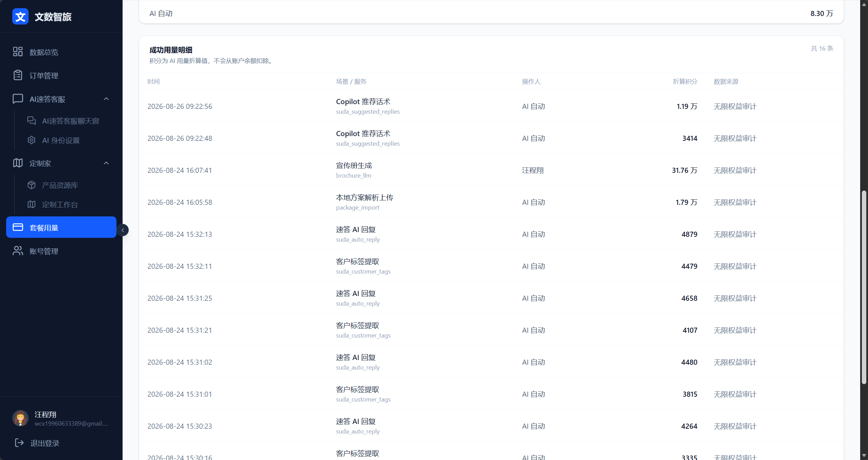Click the 宣传册生成 service name
This screenshot has width=868, height=460.
[x=354, y=165]
